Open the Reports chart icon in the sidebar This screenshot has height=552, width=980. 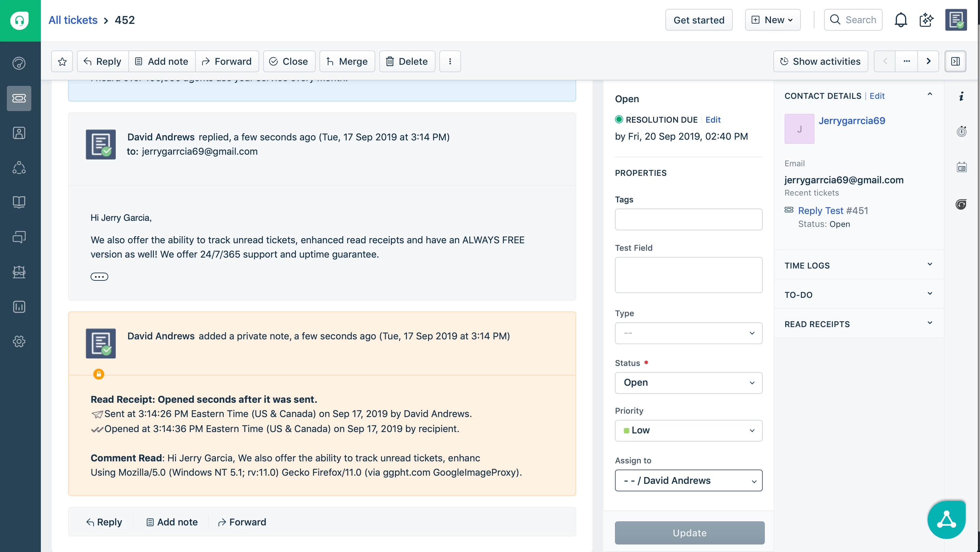pyautogui.click(x=19, y=306)
